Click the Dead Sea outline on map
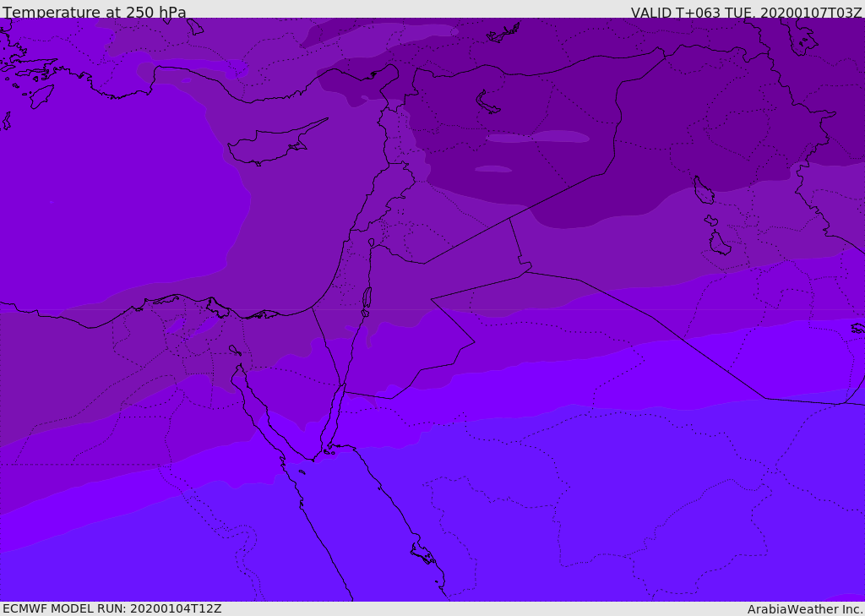This screenshot has width=865, height=616. [367, 302]
